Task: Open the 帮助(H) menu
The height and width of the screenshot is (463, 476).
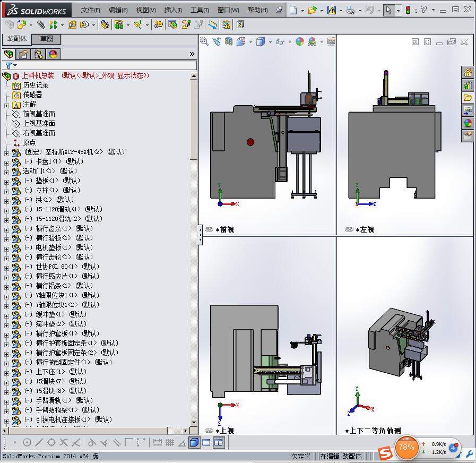Action: click(x=258, y=10)
